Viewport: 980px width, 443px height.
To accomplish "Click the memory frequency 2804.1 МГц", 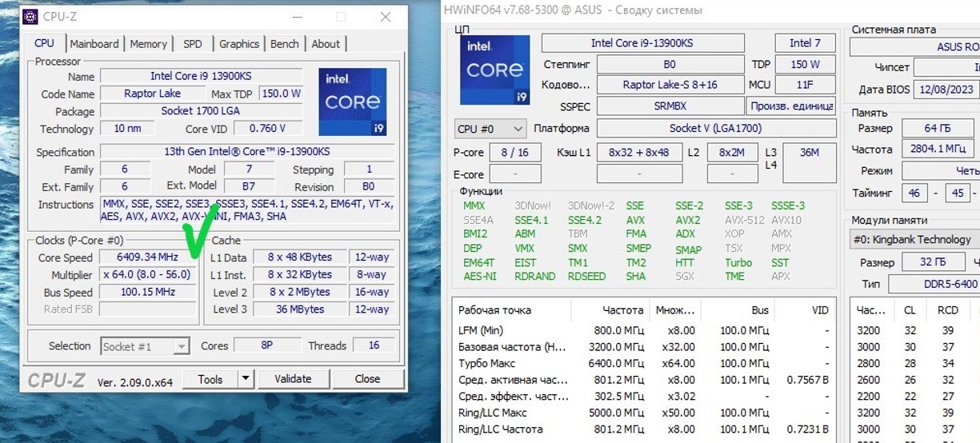I will 940,150.
